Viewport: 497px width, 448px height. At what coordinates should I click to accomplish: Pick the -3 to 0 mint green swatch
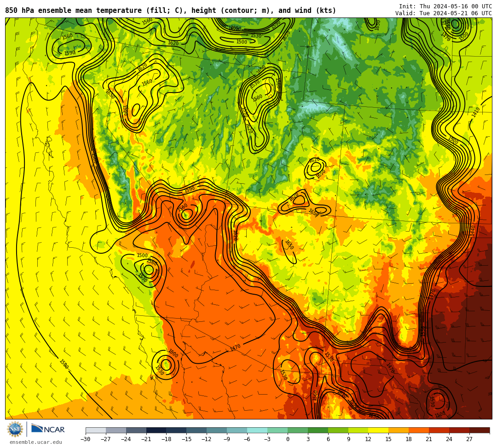(x=277, y=430)
